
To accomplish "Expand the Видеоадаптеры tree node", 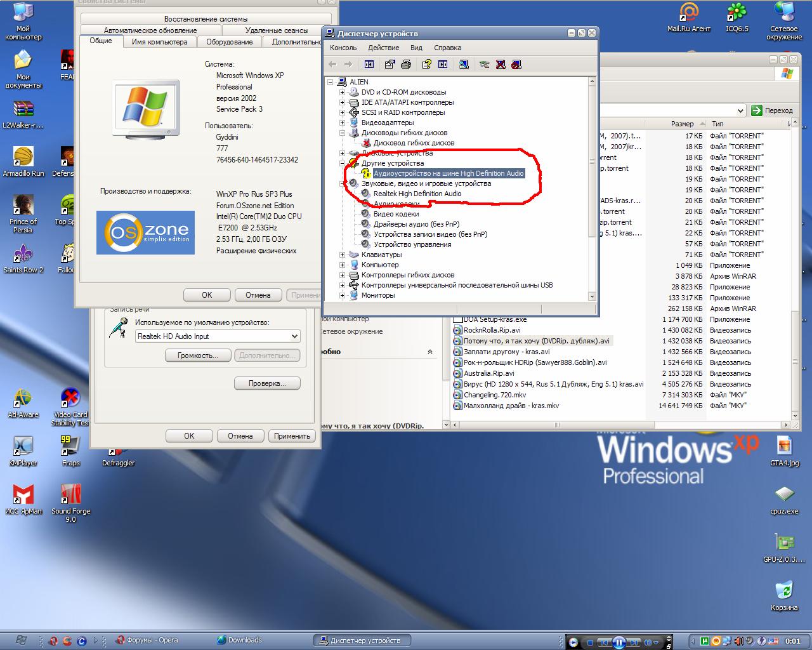I will [x=342, y=123].
